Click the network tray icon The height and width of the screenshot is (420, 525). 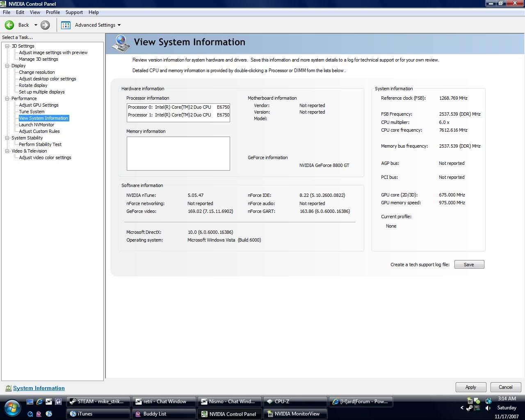pyautogui.click(x=488, y=401)
